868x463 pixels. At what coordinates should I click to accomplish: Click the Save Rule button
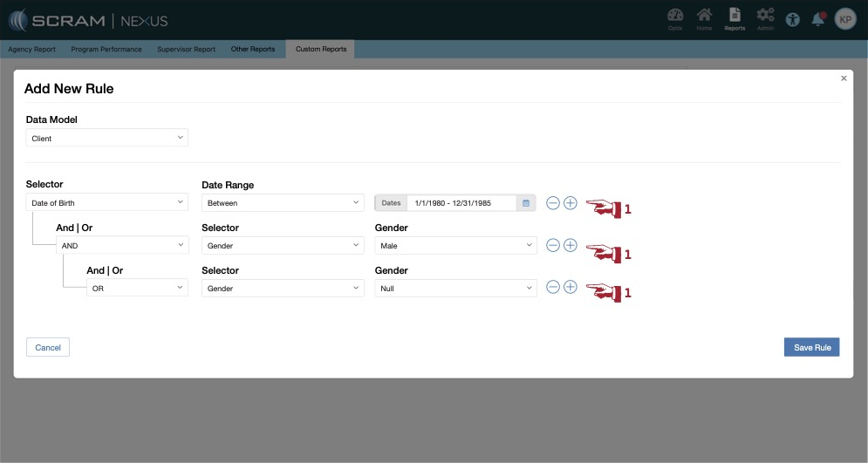pyautogui.click(x=811, y=348)
